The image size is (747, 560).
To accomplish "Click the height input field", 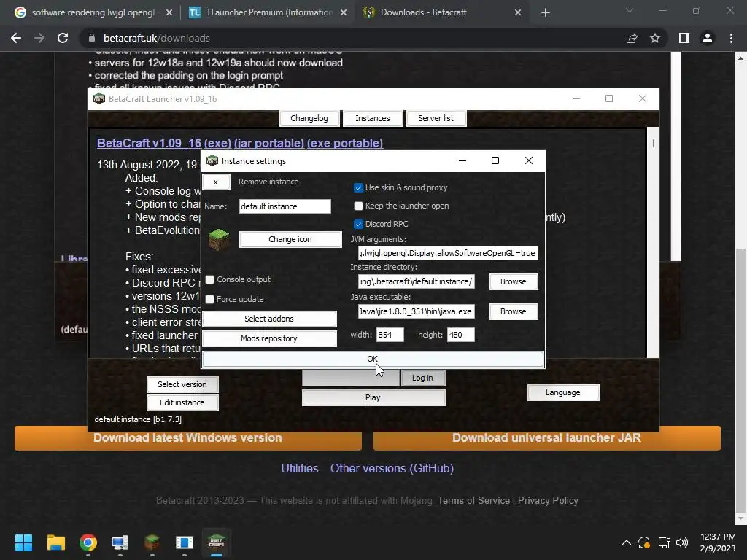I will (x=461, y=335).
